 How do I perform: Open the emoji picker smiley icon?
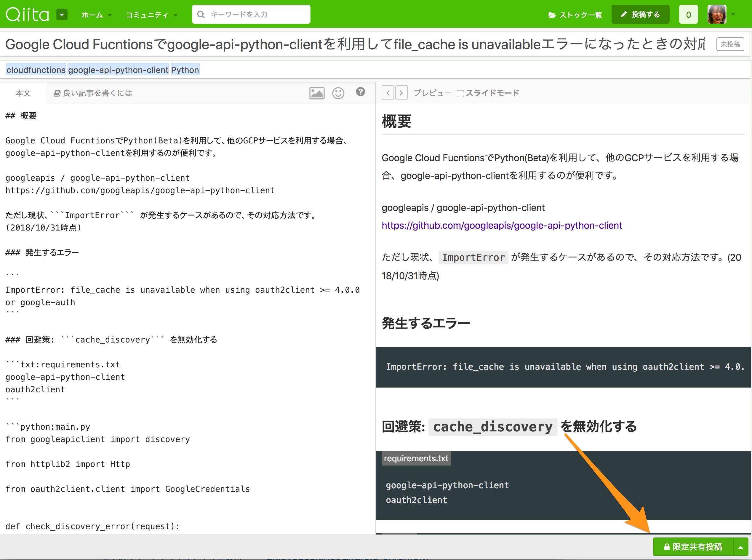[x=338, y=93]
